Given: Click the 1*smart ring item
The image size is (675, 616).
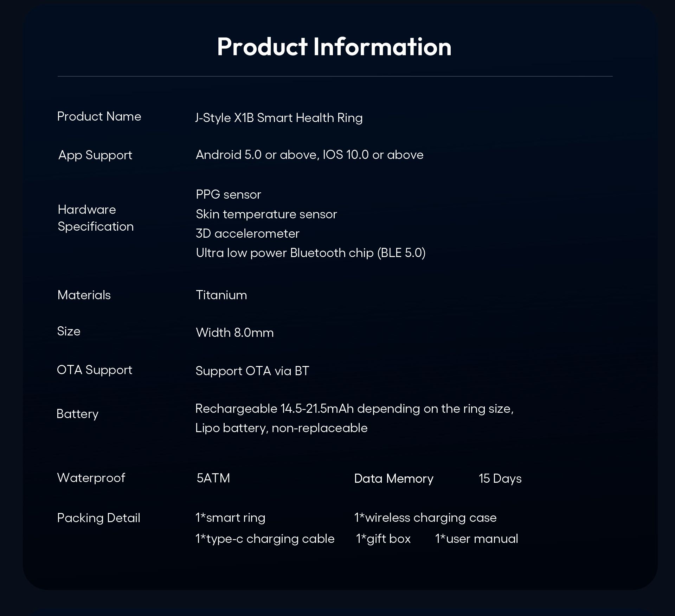Looking at the screenshot, I should coord(230,518).
